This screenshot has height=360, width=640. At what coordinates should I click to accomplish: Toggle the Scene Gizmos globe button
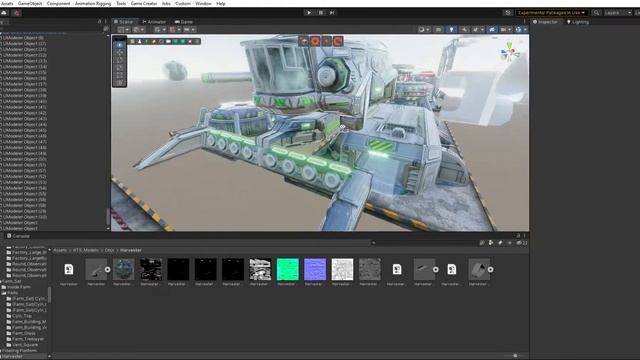click(518, 29)
